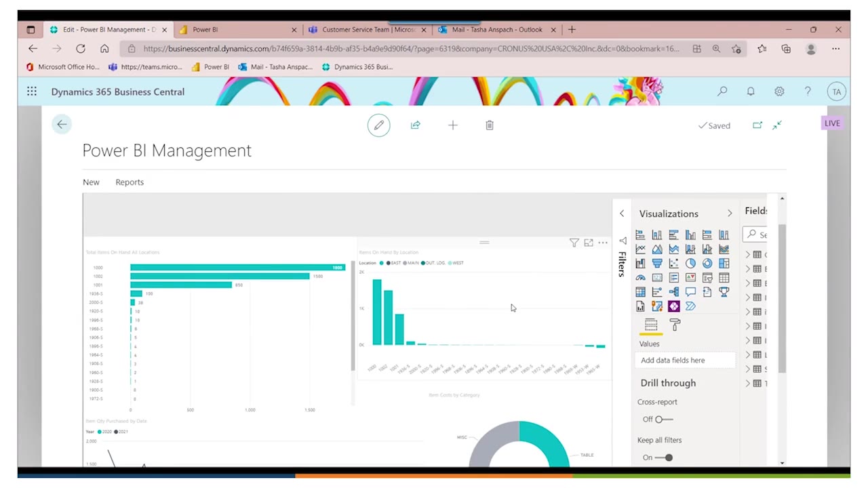
Task: Enter focus mode on the location chart
Action: click(x=588, y=243)
